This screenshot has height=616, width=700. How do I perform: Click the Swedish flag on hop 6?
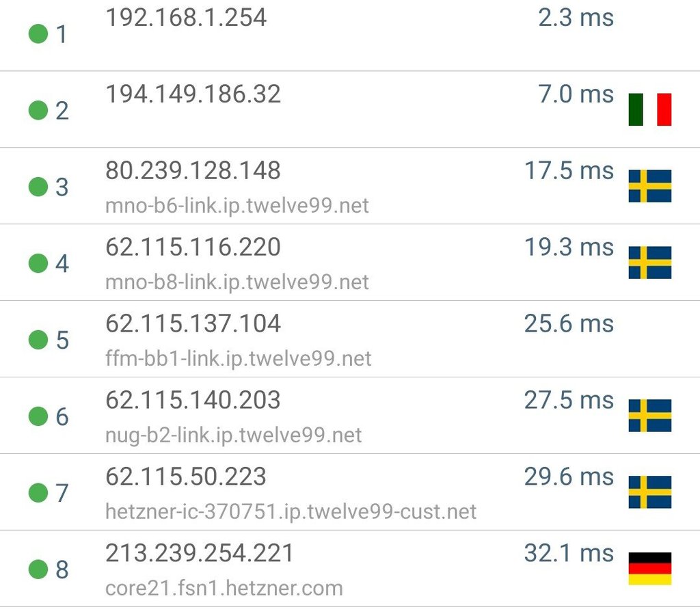point(649,416)
